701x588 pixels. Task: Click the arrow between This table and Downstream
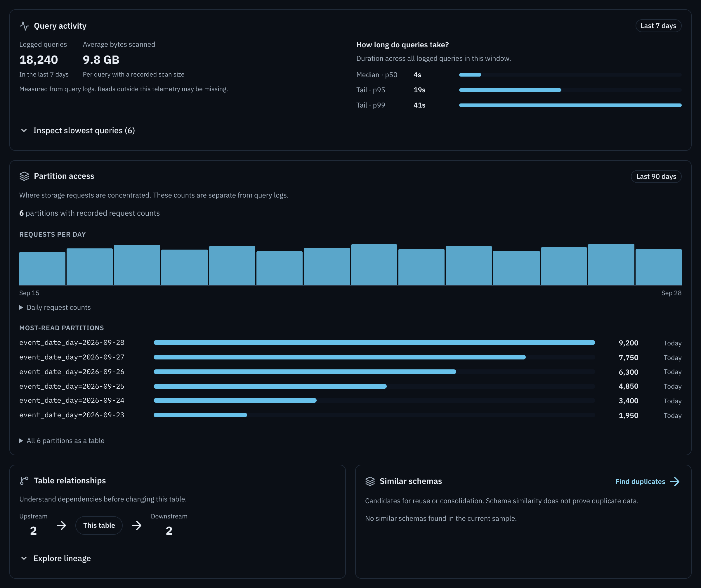pos(136,525)
